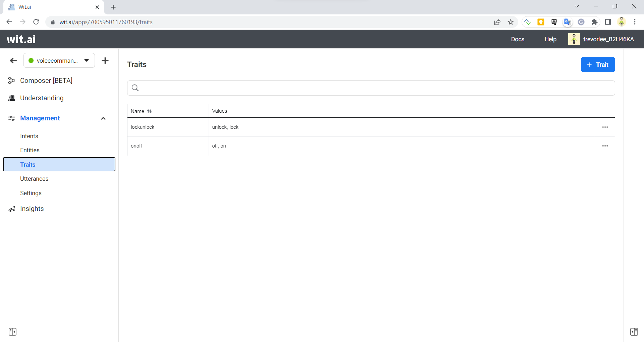Go to Intents page

pos(29,136)
